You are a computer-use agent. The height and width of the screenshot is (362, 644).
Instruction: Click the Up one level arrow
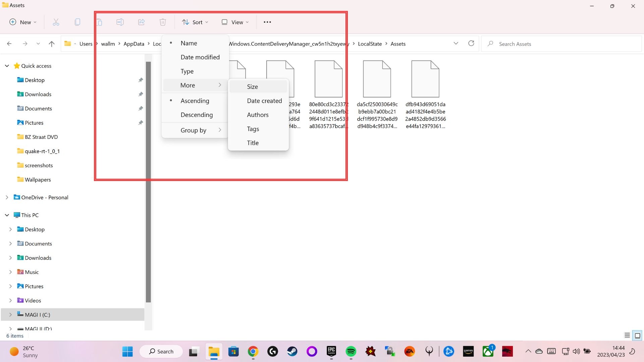[x=51, y=44]
